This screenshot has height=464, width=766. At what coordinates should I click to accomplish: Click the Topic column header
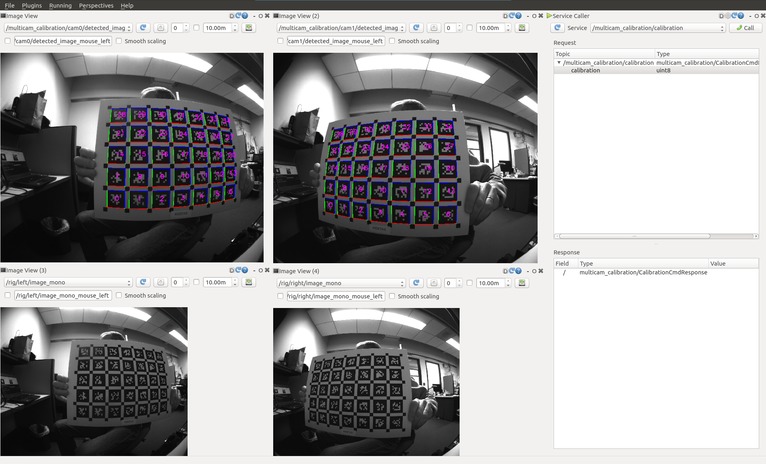click(x=604, y=54)
